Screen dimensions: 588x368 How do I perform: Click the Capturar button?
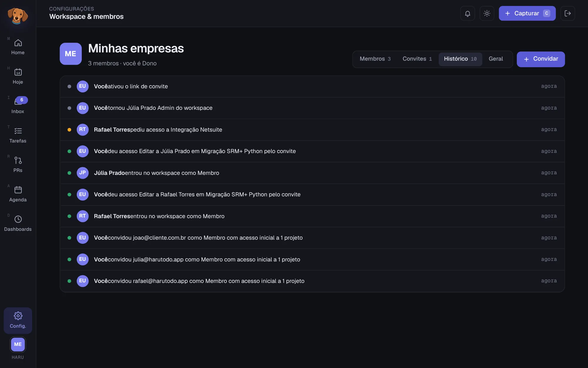click(x=527, y=13)
